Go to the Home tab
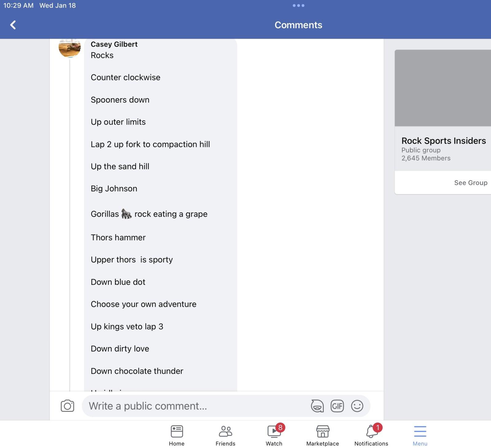The image size is (491, 448). 176,435
